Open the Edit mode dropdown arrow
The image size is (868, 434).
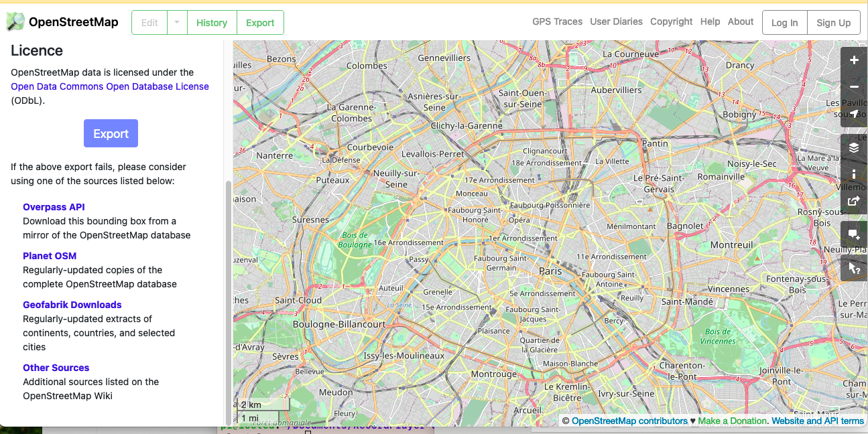176,22
